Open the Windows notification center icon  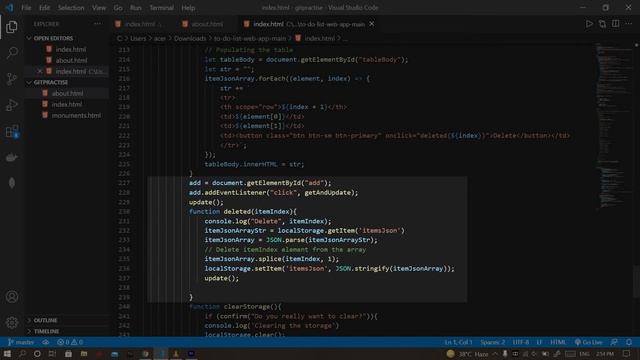627,353
